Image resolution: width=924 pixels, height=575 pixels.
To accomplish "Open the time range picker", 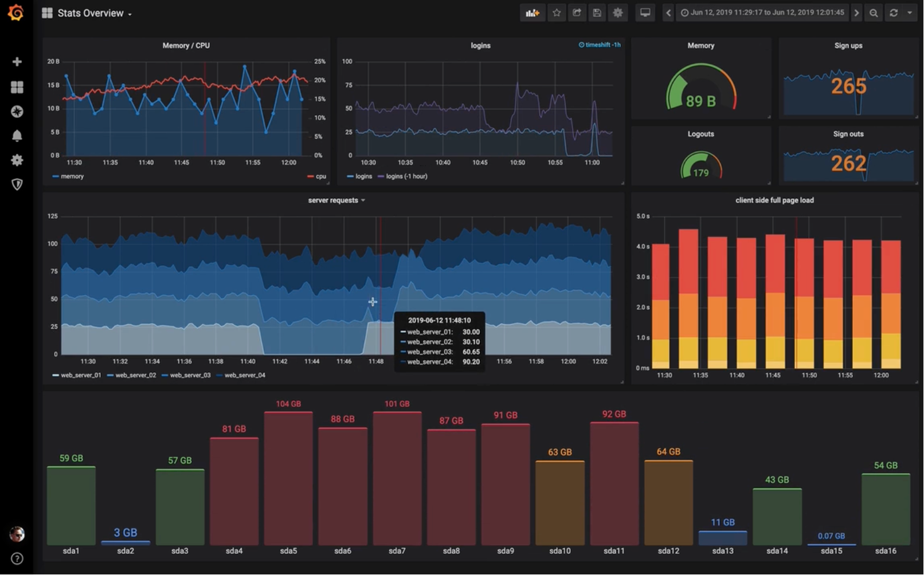I will tap(762, 13).
